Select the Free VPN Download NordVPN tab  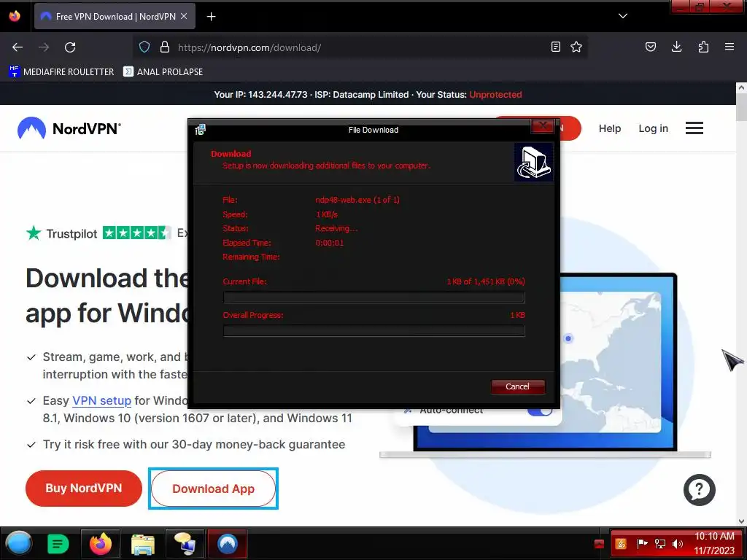[x=115, y=17]
